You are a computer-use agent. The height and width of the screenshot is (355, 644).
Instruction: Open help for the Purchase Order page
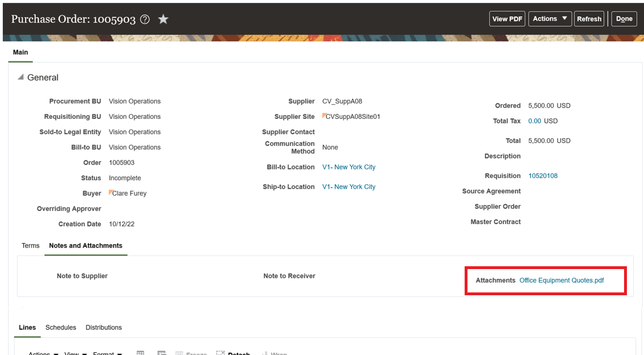[145, 19]
